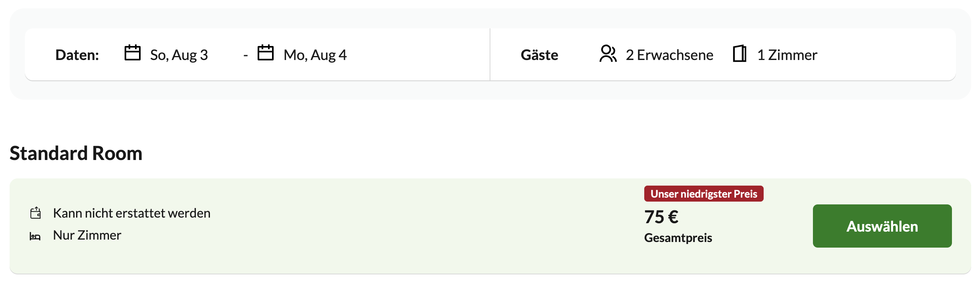This screenshot has width=980, height=288.
Task: Click the Unser niedrigster Preis badge
Action: pyautogui.click(x=704, y=194)
